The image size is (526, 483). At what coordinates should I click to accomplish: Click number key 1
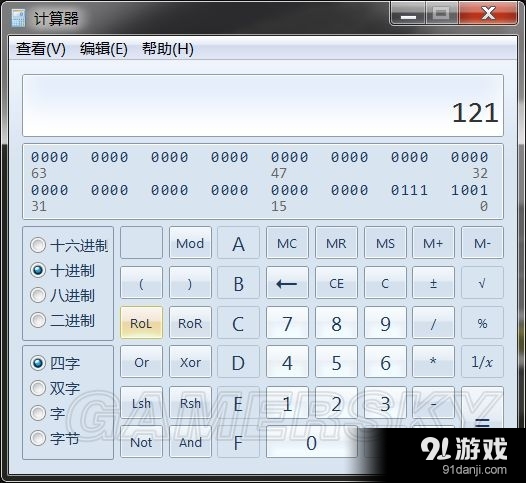click(287, 402)
